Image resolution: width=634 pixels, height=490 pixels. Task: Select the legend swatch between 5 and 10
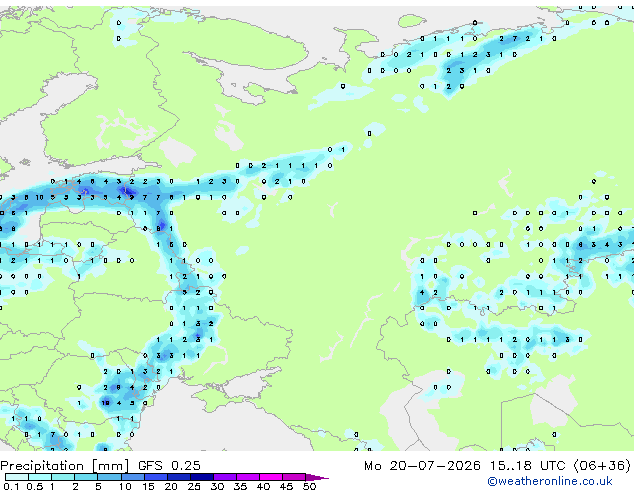click(x=109, y=477)
